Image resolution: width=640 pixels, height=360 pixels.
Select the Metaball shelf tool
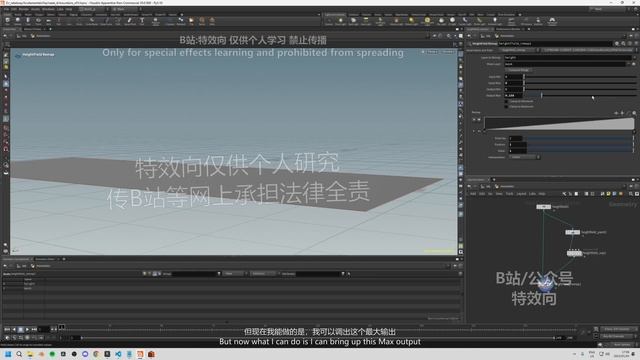pos(180,21)
